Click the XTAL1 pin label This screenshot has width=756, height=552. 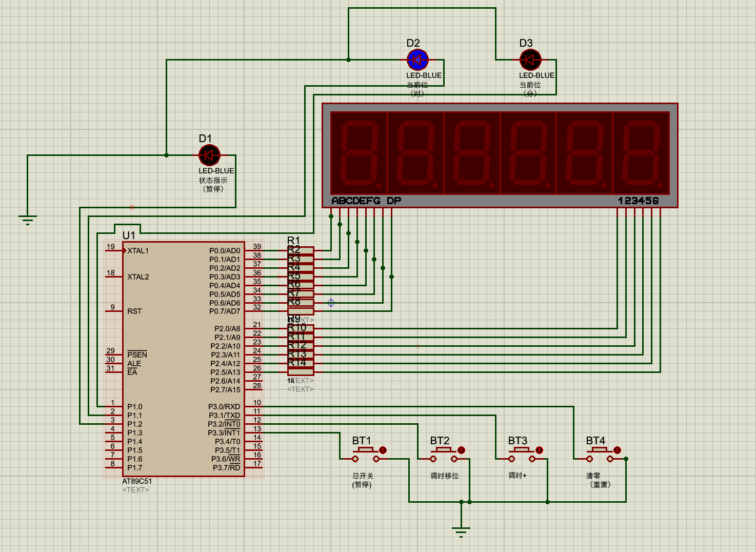138,251
